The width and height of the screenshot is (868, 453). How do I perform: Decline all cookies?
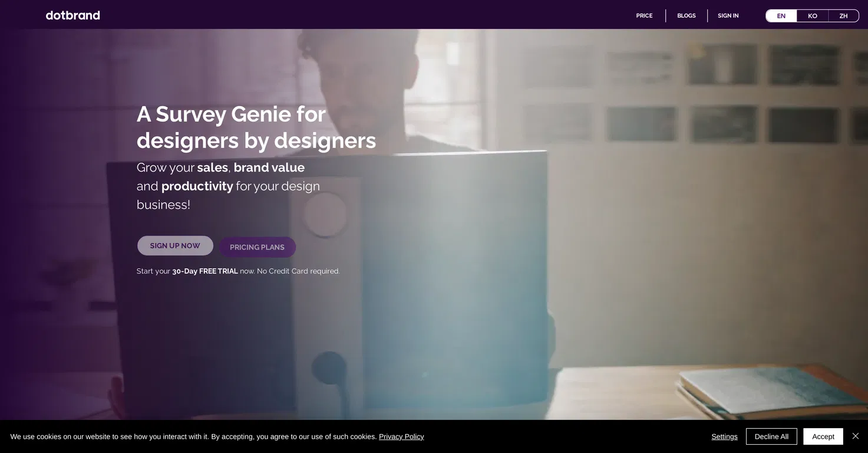tap(771, 436)
